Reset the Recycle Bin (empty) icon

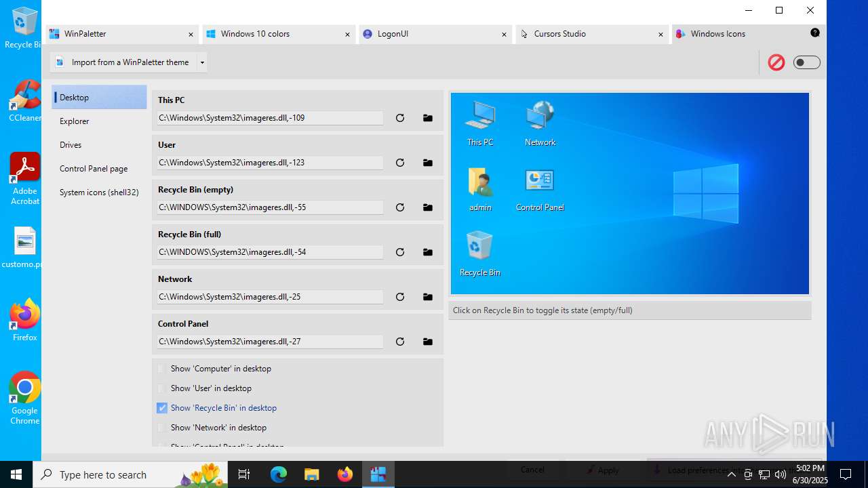[400, 207]
